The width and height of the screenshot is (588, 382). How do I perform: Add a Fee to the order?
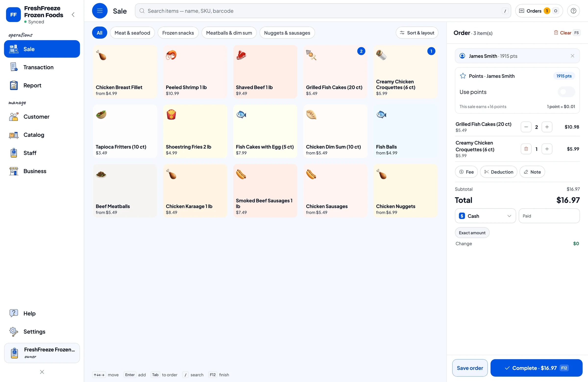(466, 172)
